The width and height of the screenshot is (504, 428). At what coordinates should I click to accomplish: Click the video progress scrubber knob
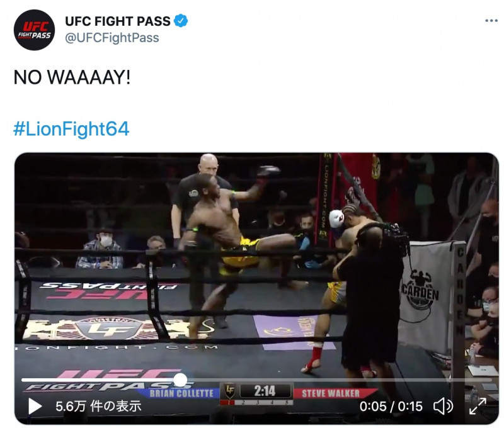(x=180, y=380)
